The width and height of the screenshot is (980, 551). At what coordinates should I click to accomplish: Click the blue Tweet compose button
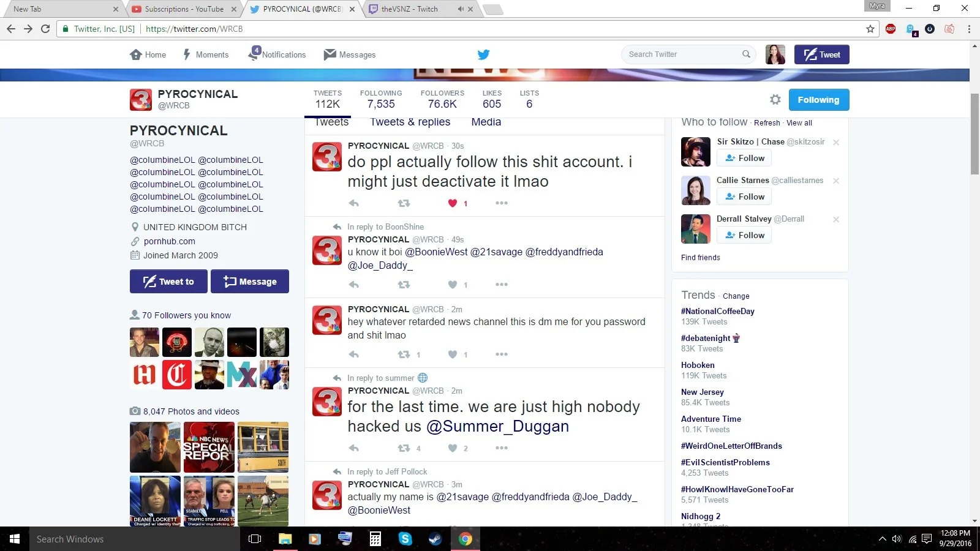[x=821, y=54]
